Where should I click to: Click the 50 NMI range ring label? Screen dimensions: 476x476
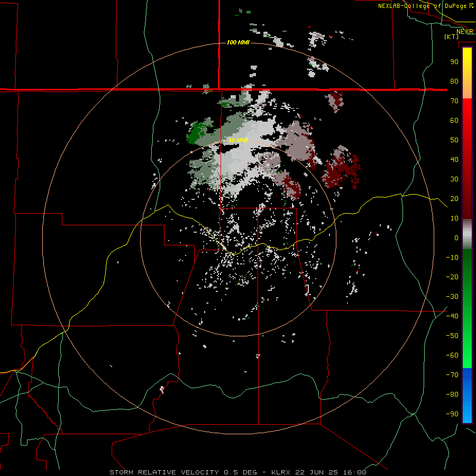tap(238, 140)
